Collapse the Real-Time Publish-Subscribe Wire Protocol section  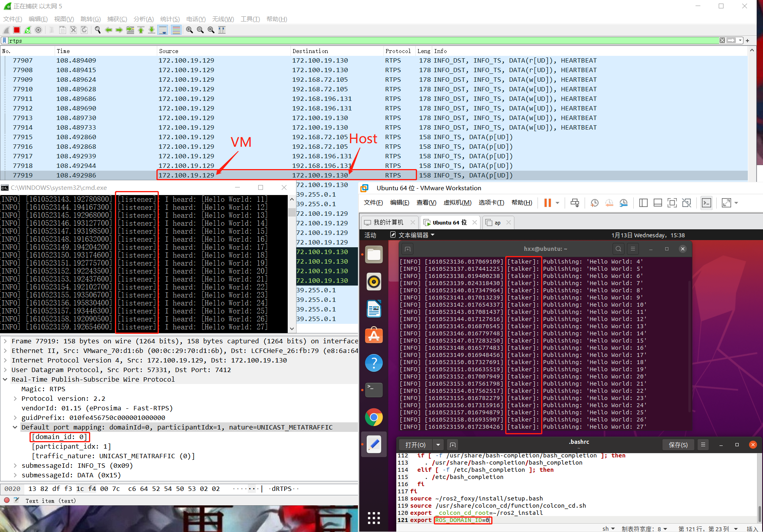tap(5, 379)
